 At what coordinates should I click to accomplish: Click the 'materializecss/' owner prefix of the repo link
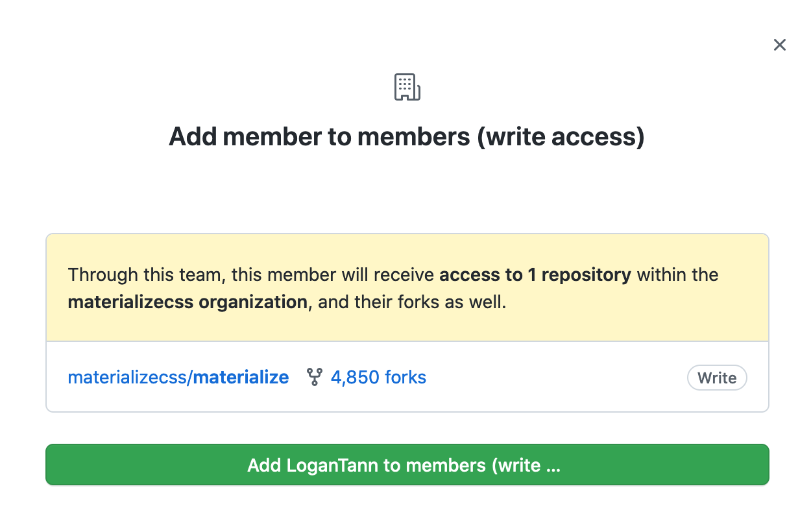tap(130, 377)
